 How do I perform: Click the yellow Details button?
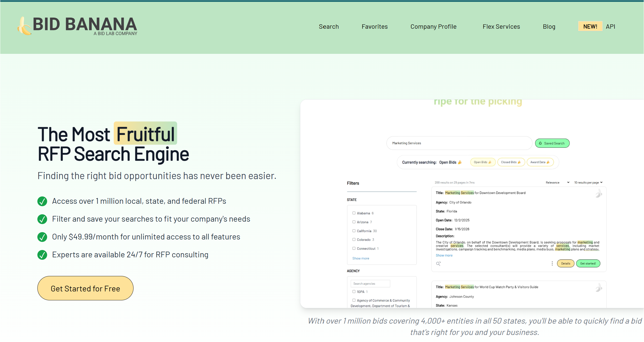click(x=565, y=264)
